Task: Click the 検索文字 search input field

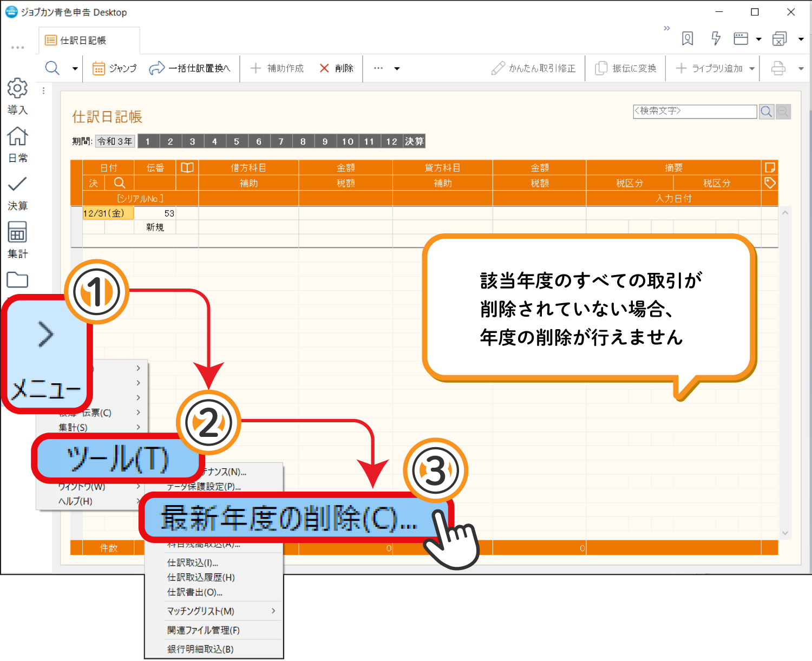Action: click(x=695, y=111)
